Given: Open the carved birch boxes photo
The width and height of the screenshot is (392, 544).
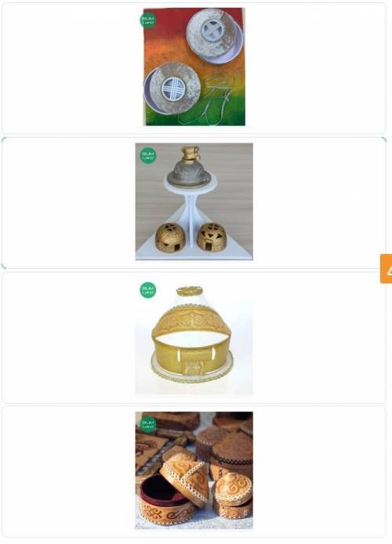Looking at the screenshot, I should point(194,470).
